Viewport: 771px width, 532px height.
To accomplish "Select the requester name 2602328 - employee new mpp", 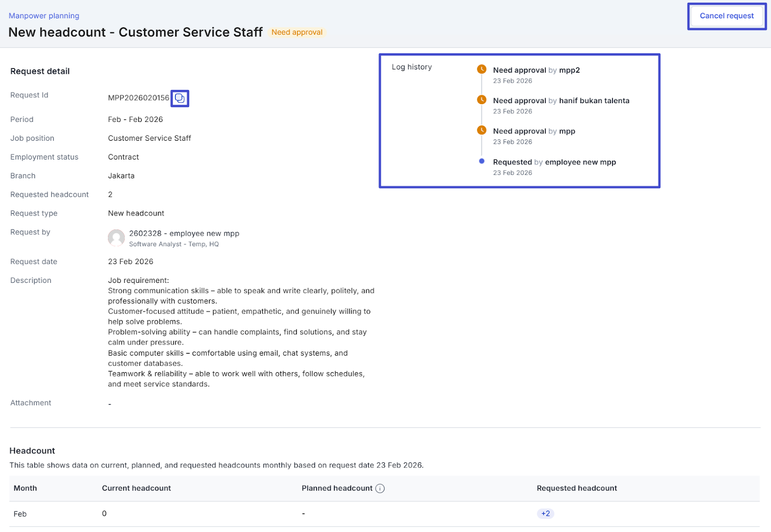I will click(x=184, y=233).
